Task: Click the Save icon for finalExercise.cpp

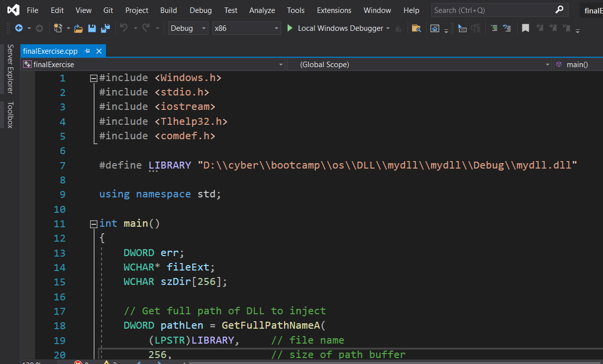Action: click(92, 28)
